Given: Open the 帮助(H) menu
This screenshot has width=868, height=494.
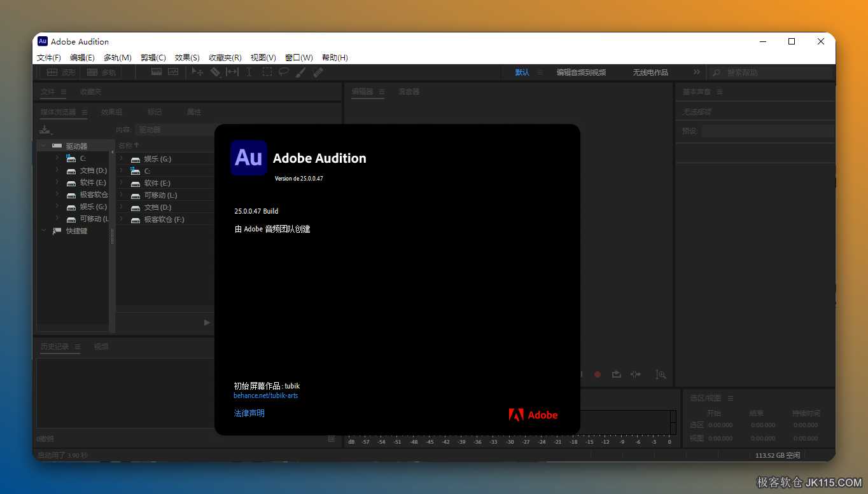Looking at the screenshot, I should 335,57.
